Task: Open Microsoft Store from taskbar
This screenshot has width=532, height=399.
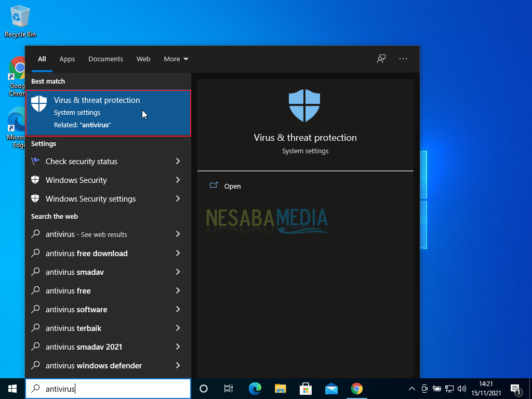Action: point(305,389)
